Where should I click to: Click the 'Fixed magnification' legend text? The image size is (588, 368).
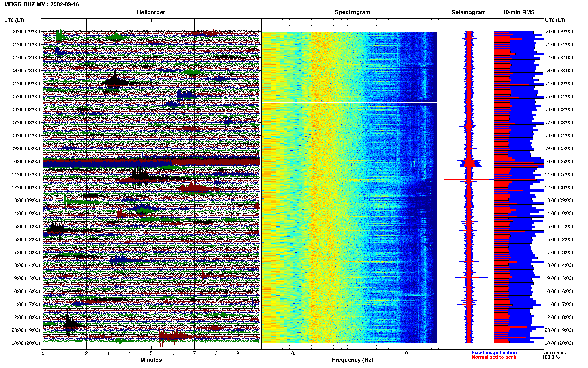point(494,352)
